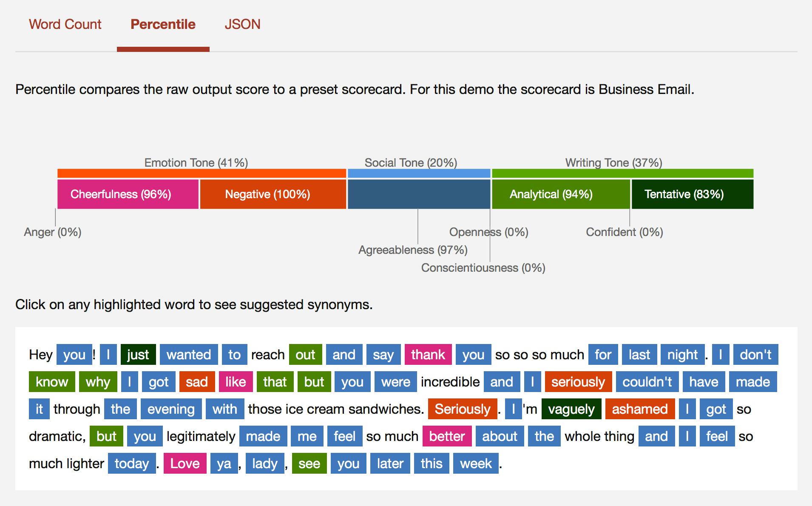The image size is (812, 506).
Task: Click the highlighted word "sad"
Action: 197,382
